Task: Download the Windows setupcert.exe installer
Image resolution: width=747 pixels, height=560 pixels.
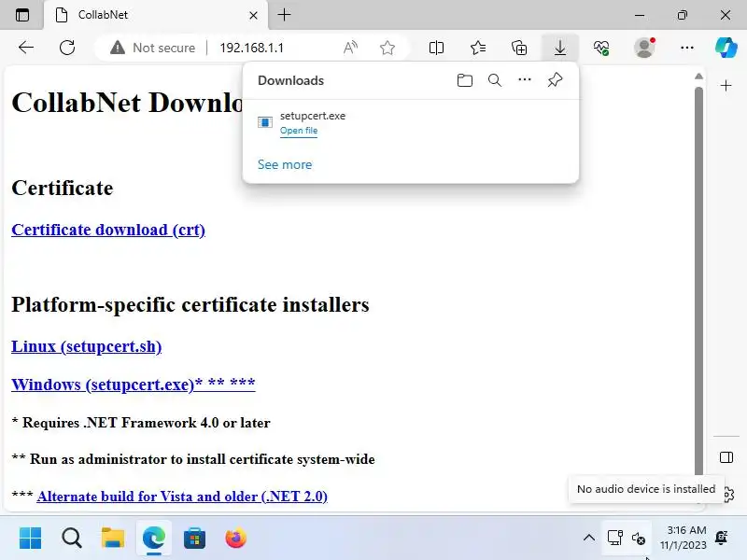Action: click(x=134, y=384)
